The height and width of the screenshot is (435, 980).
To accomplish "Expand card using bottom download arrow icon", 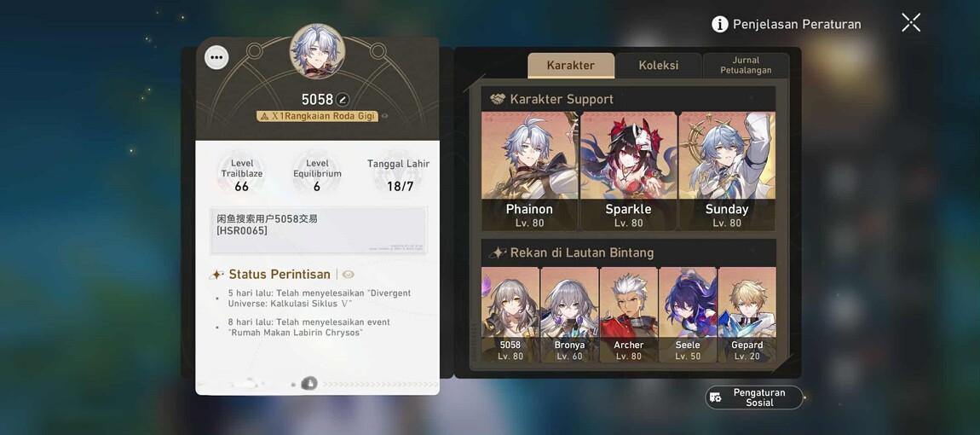I will (308, 384).
